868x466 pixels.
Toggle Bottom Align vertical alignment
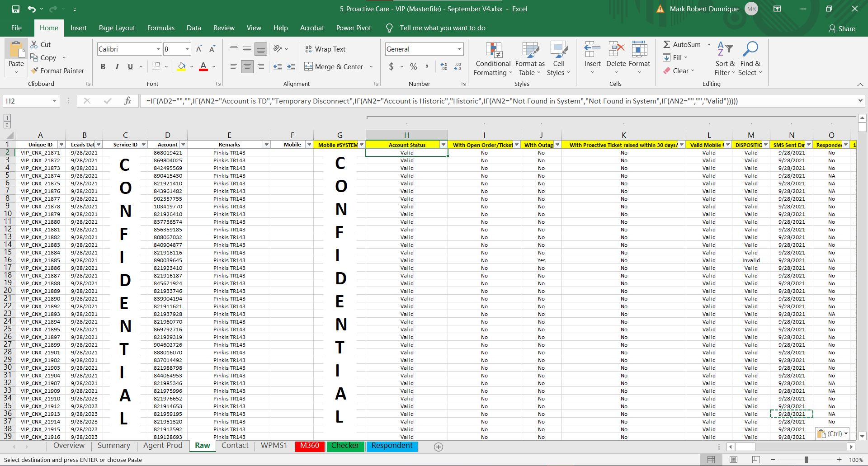[261, 49]
